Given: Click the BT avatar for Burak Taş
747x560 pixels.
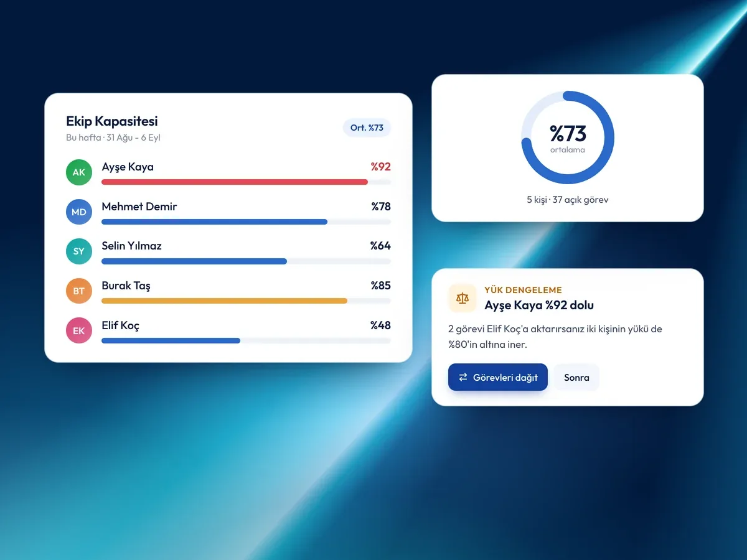Looking at the screenshot, I should (79, 291).
